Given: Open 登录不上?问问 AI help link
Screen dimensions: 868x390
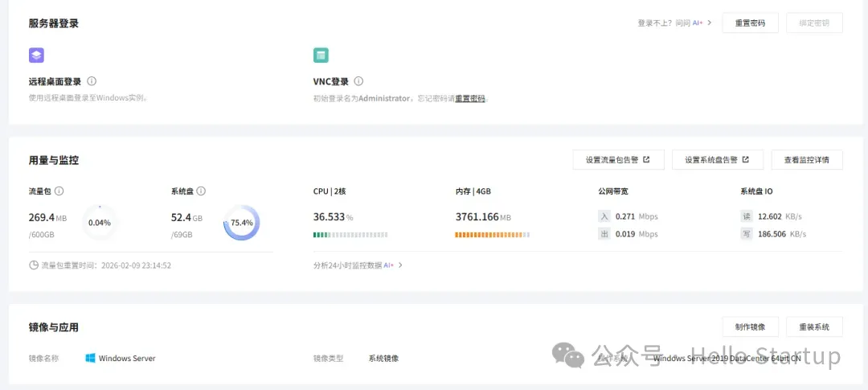Looking at the screenshot, I should [674, 23].
